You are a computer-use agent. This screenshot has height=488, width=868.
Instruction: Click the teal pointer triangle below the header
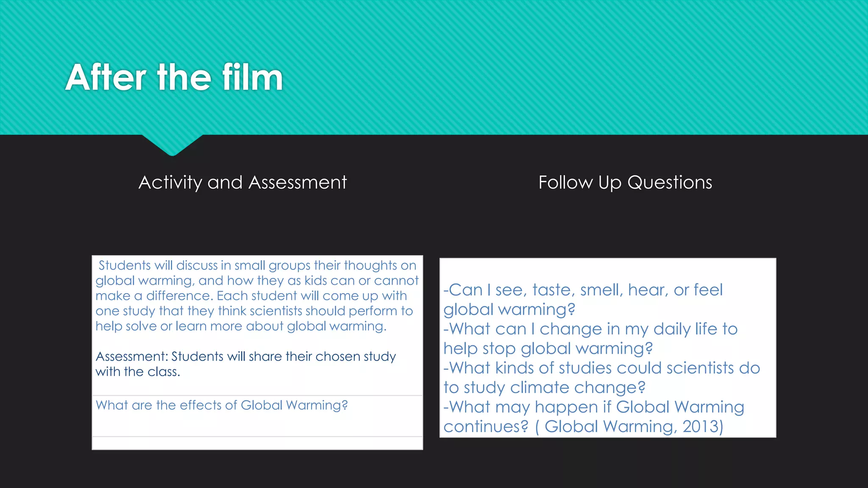pos(172,145)
